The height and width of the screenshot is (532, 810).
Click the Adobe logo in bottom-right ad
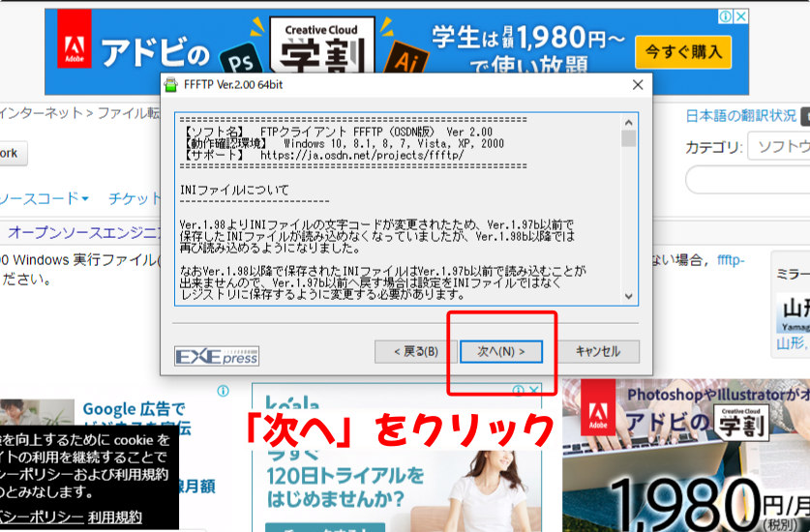point(598,408)
